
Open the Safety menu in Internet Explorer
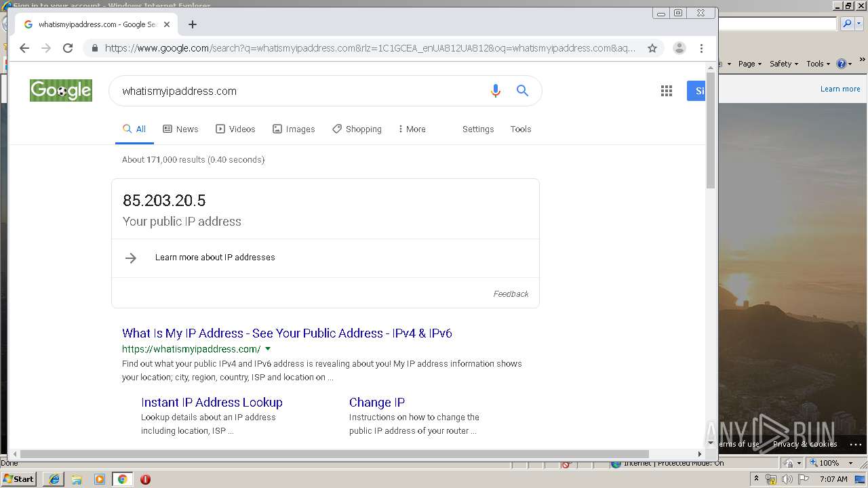(x=784, y=64)
